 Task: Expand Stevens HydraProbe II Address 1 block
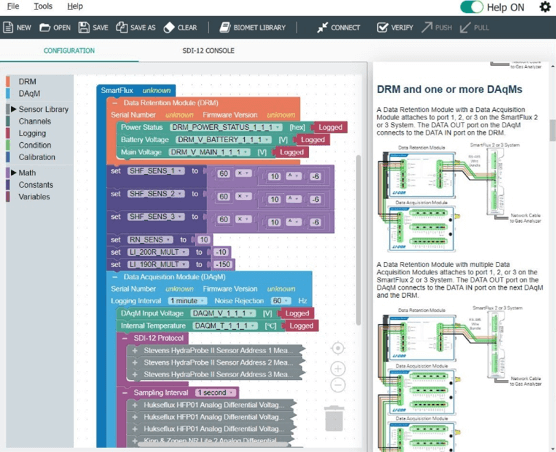(x=135, y=351)
